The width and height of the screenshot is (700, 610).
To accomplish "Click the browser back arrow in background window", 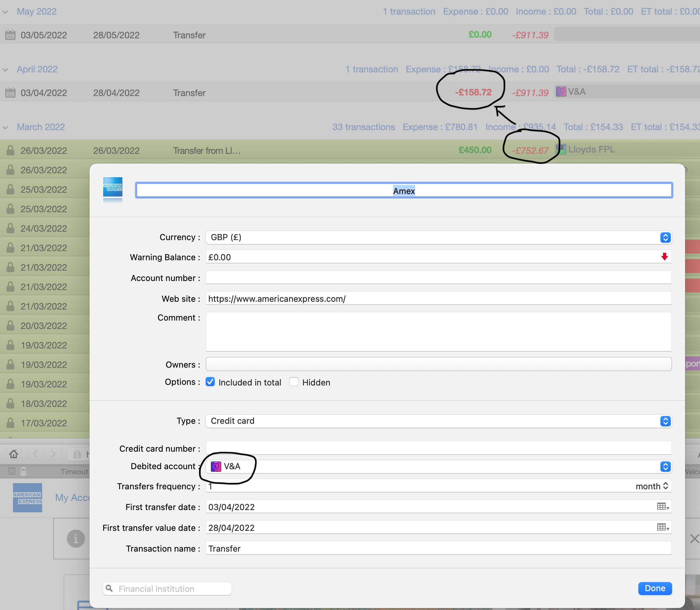I will 35,454.
